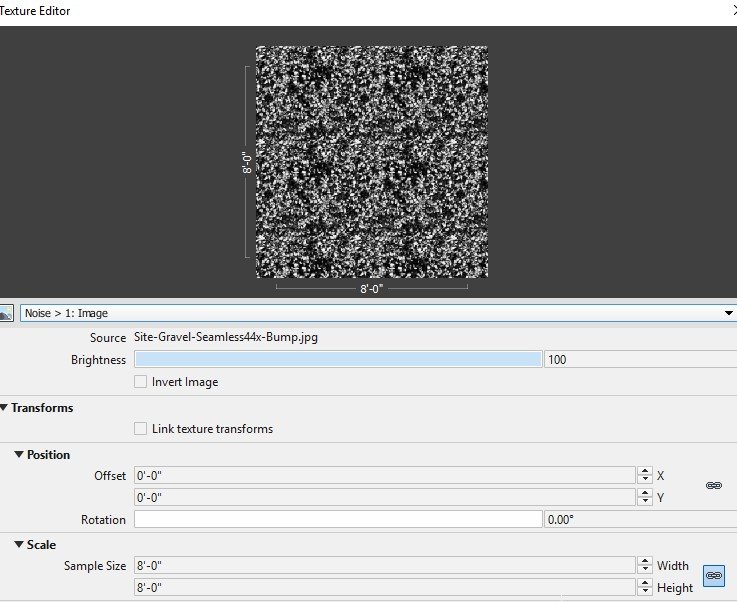Screen dimensions: 737x602
Task: Enable the Invert Image checkbox
Action: [141, 382]
